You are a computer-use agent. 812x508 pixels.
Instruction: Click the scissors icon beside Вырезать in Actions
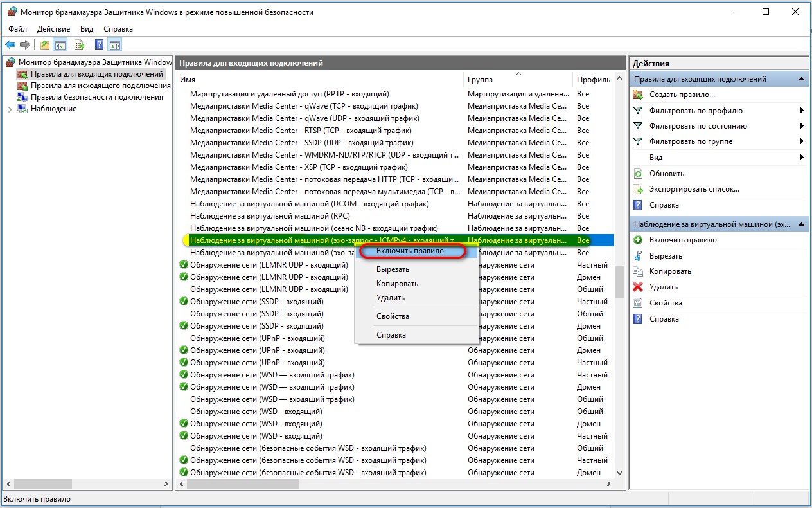638,255
